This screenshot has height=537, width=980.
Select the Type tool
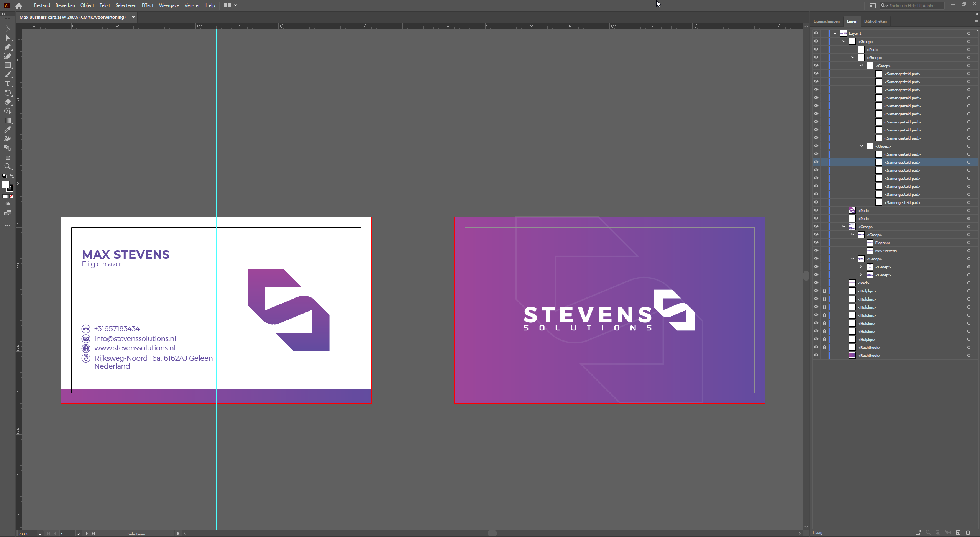tap(8, 84)
